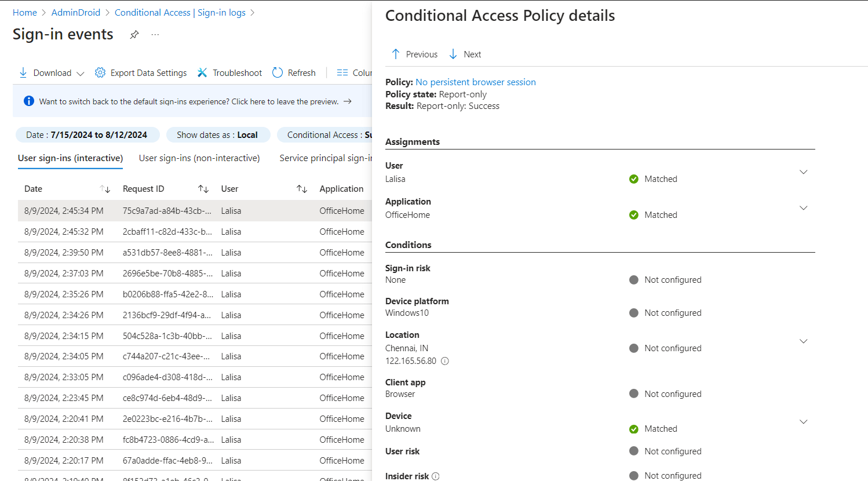Open the more options ellipsis next to title
Image resolution: width=868 pixels, height=481 pixels.
coord(155,35)
